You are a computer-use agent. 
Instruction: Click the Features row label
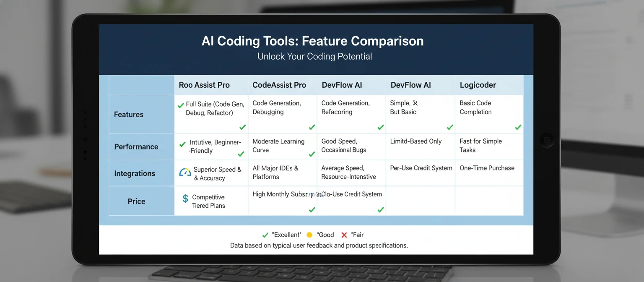(x=128, y=114)
